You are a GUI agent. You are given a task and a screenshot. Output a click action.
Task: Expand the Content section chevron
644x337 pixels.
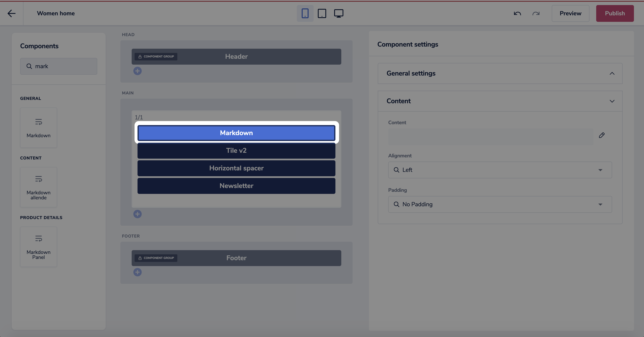(612, 101)
